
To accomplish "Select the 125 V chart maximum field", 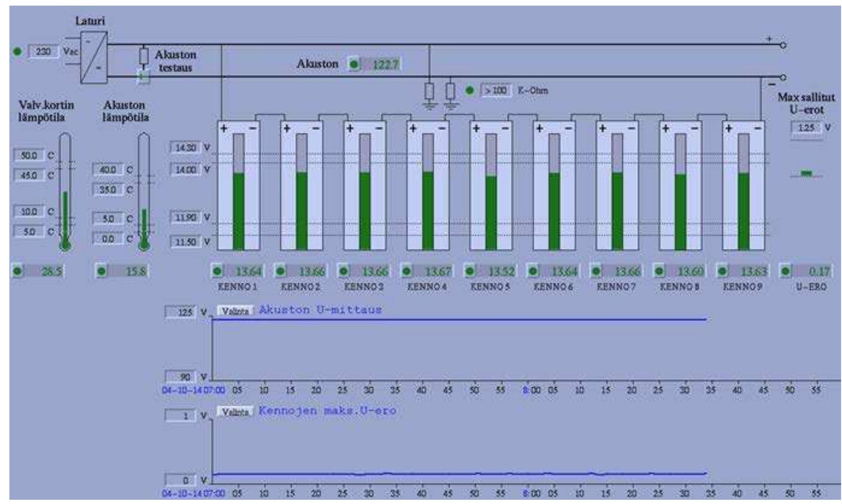I will point(180,312).
